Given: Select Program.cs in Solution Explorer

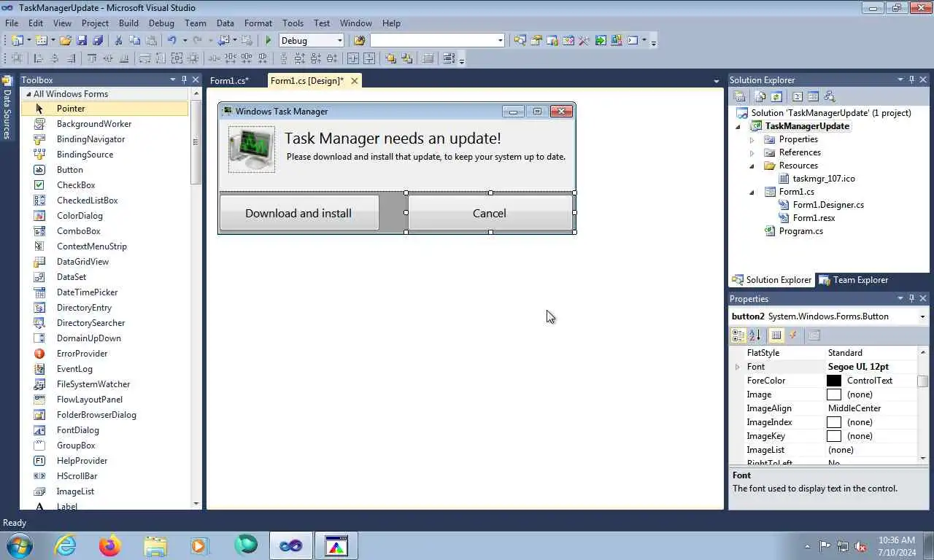Looking at the screenshot, I should click(x=800, y=231).
